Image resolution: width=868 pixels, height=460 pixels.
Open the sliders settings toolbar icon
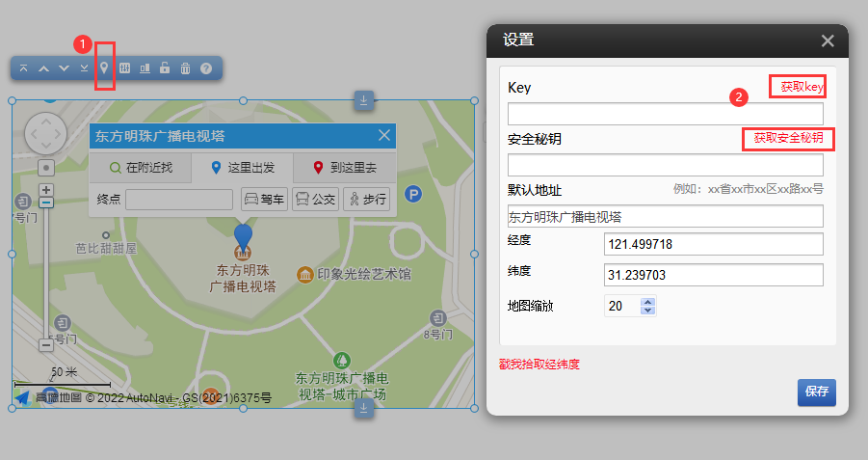[124, 68]
